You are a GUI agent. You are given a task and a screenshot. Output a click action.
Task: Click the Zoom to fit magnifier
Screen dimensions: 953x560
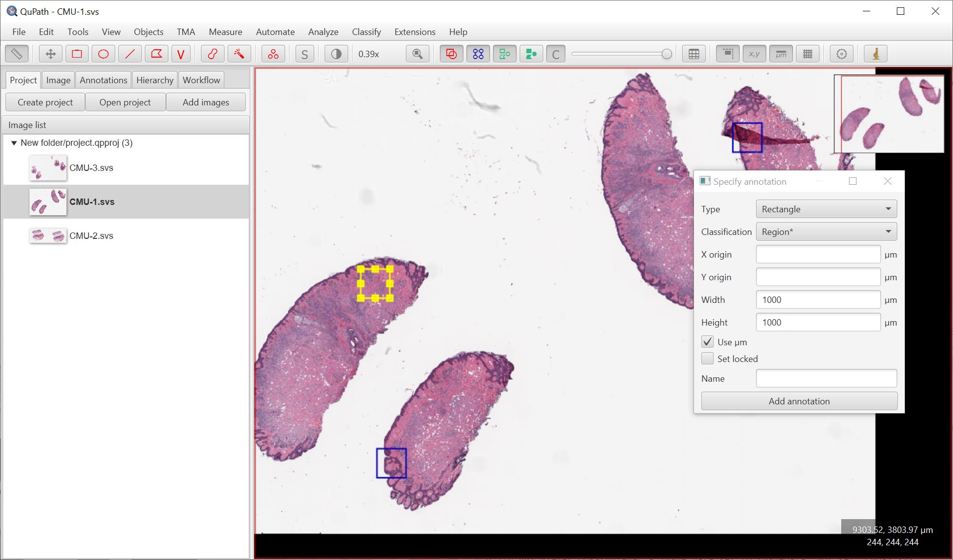(x=418, y=54)
